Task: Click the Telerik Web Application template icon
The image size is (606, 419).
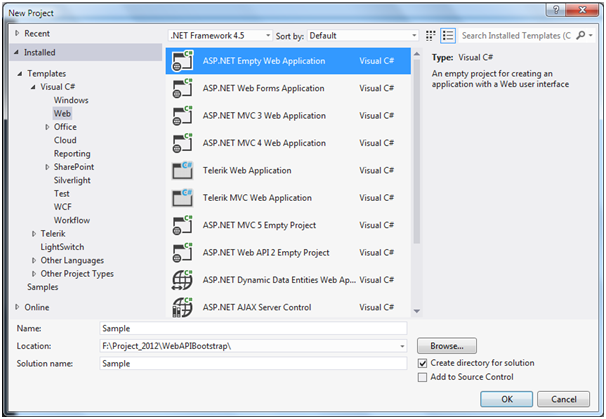Action: 182,170
